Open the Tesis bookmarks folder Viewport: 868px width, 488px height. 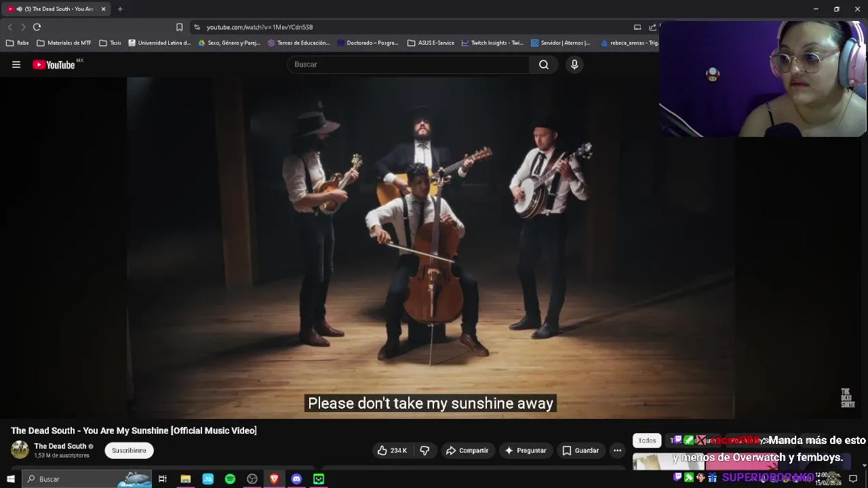click(x=110, y=43)
